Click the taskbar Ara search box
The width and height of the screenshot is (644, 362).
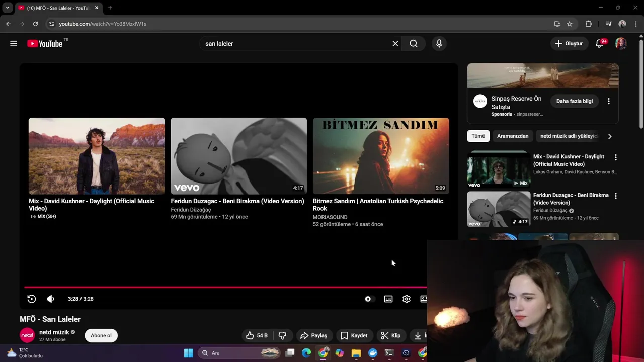[239, 353]
